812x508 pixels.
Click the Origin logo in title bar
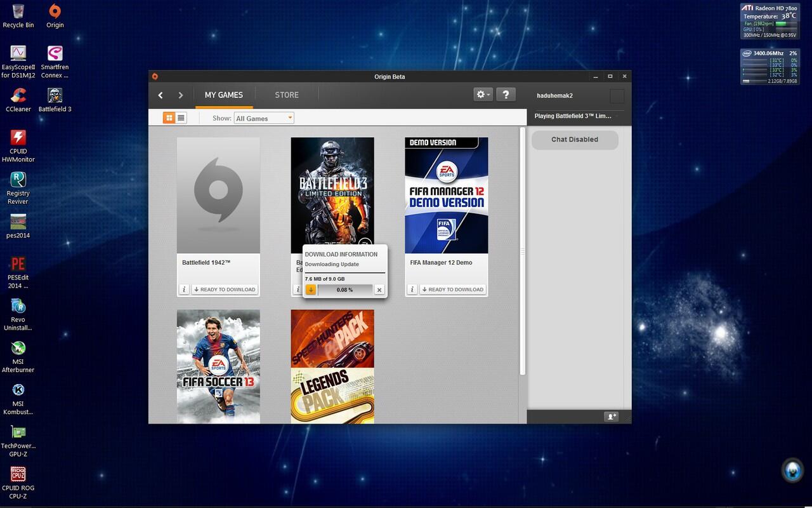pyautogui.click(x=155, y=76)
